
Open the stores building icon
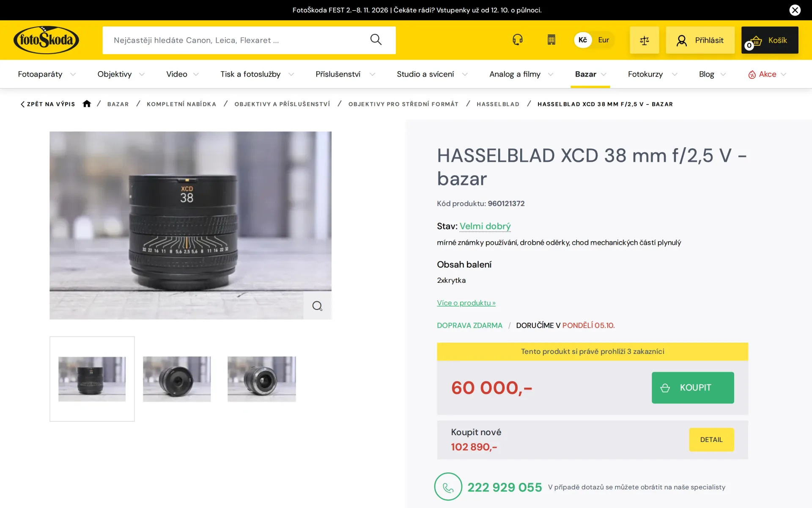click(x=551, y=40)
